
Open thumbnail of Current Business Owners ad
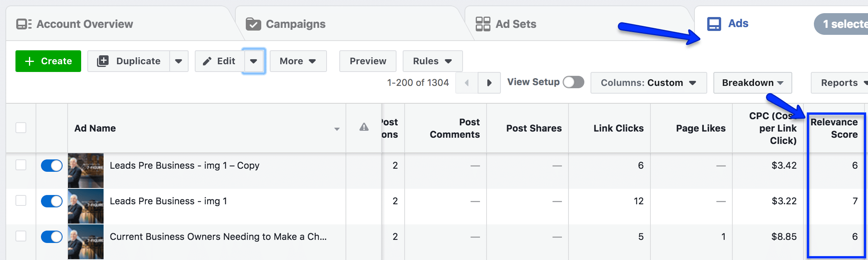coord(86,242)
